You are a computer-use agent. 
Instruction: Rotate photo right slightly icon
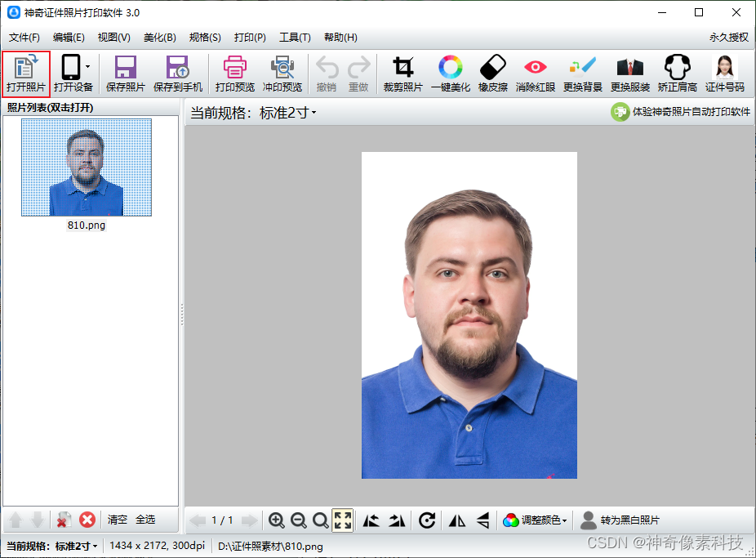click(x=398, y=520)
